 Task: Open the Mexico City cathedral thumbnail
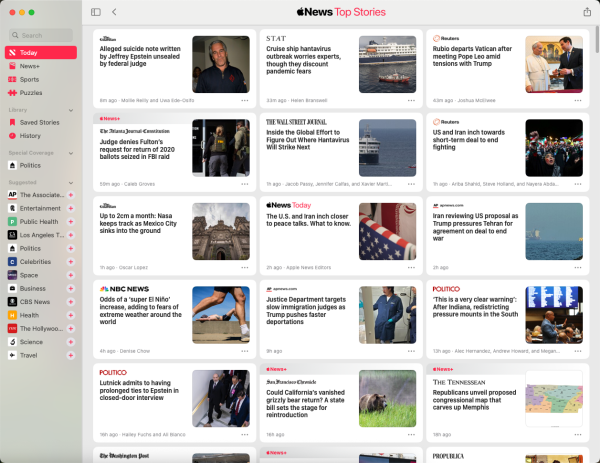(x=221, y=232)
